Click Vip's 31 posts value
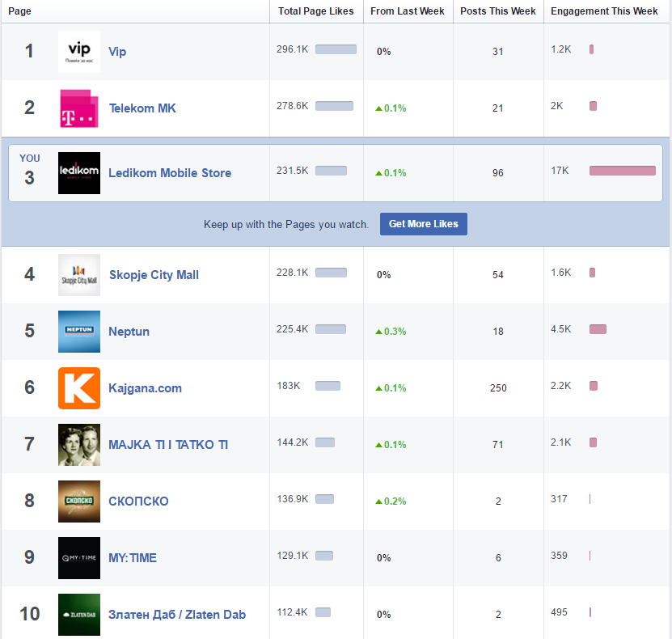 [x=497, y=52]
